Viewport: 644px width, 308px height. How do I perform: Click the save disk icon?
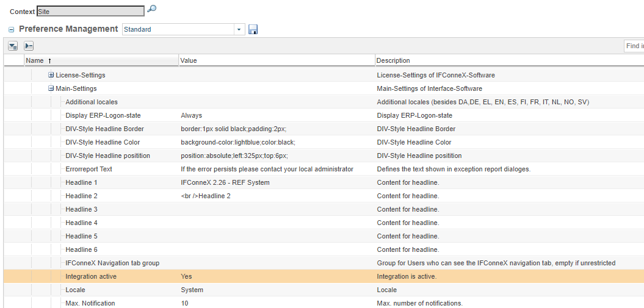253,29
